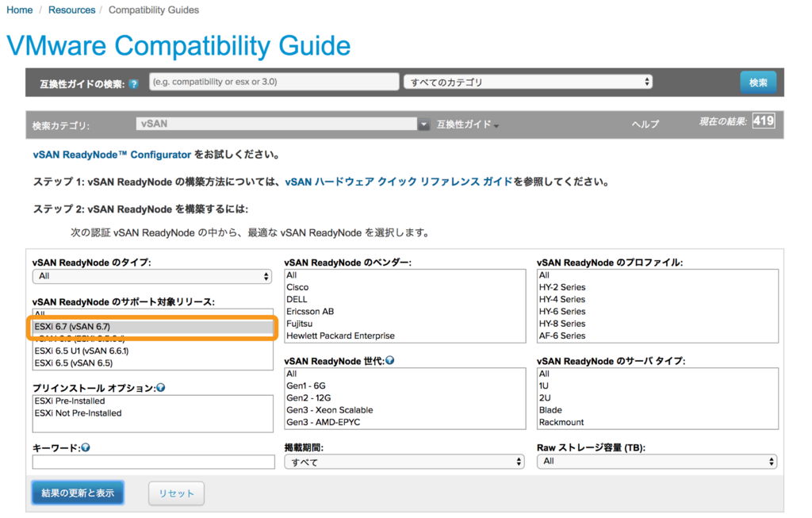Open the Raw ストレージ容量 (TB) dropdown
This screenshot has width=812, height=518.
pos(657,461)
